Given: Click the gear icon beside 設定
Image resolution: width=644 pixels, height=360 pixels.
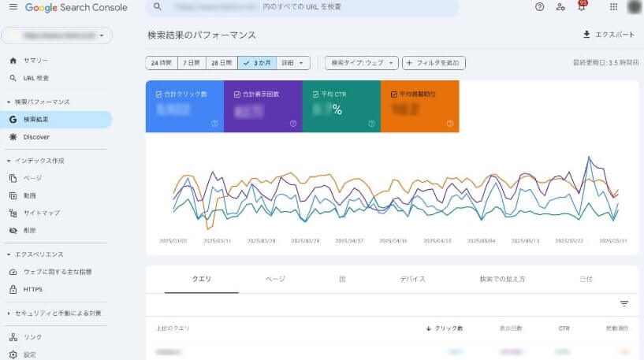Looking at the screenshot, I should (x=13, y=354).
